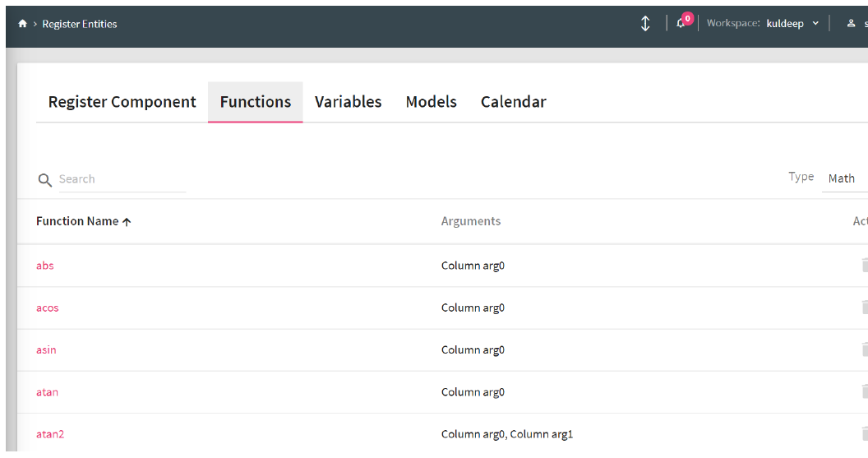Open the abs function link
The image size is (868, 458).
point(45,266)
